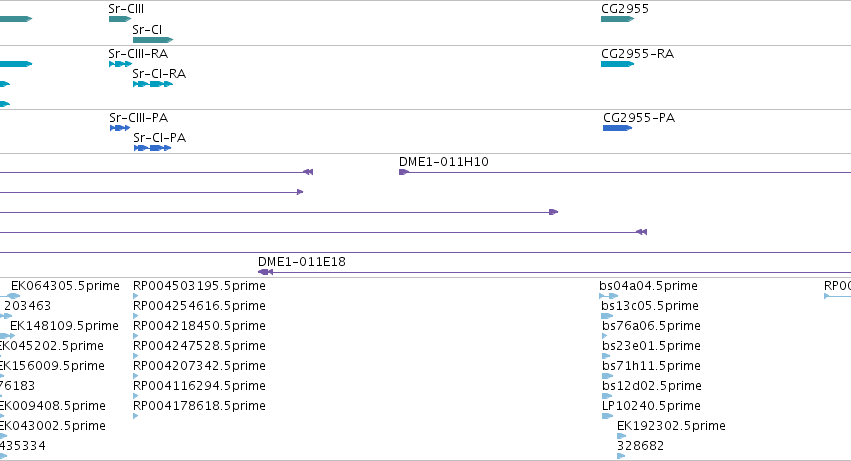
Task: Click the 328682 EST glyph
Action: click(621, 456)
